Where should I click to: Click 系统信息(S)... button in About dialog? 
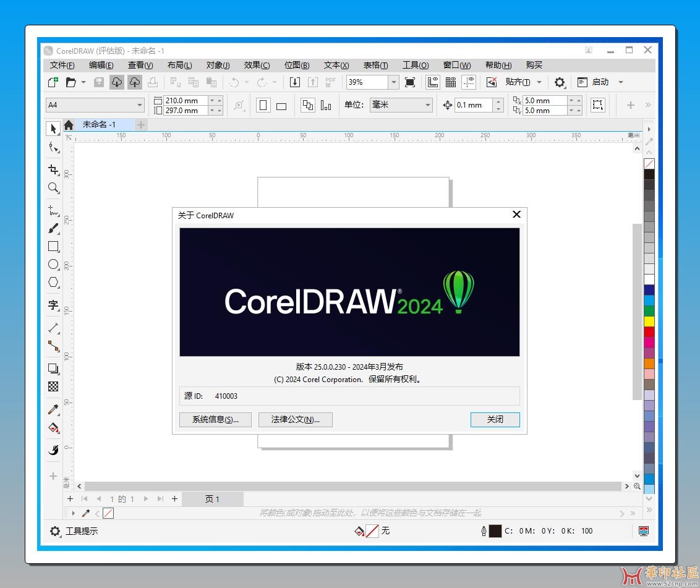tap(215, 420)
